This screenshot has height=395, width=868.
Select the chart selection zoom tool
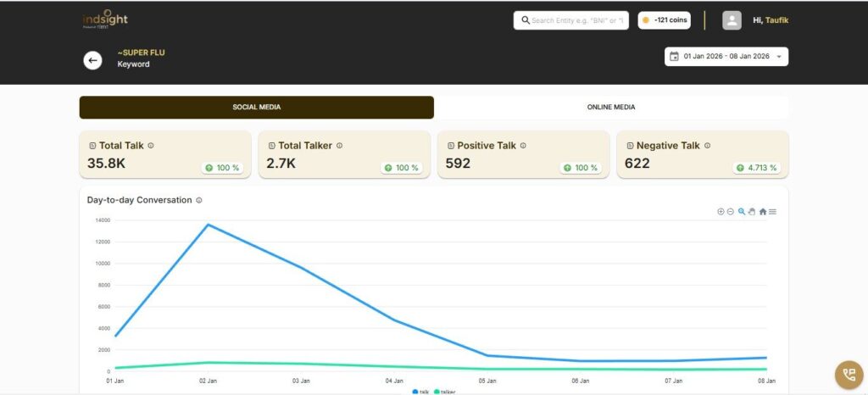(741, 211)
